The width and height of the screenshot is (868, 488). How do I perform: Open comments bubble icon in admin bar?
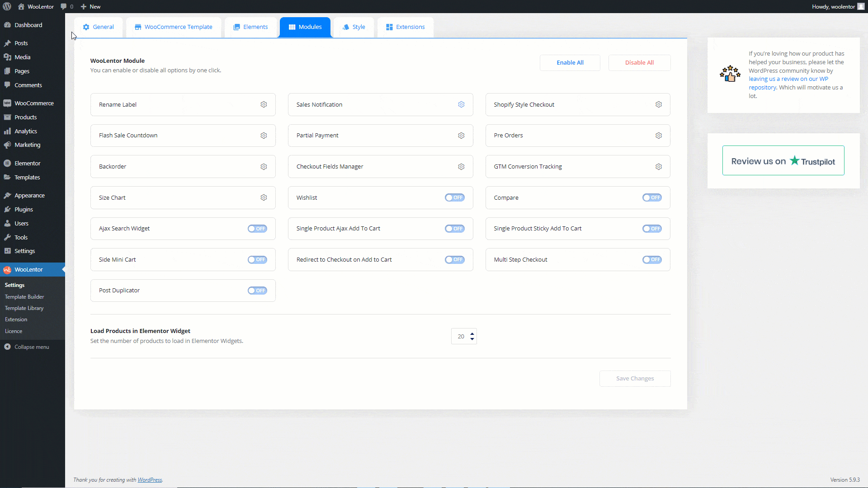point(64,6)
